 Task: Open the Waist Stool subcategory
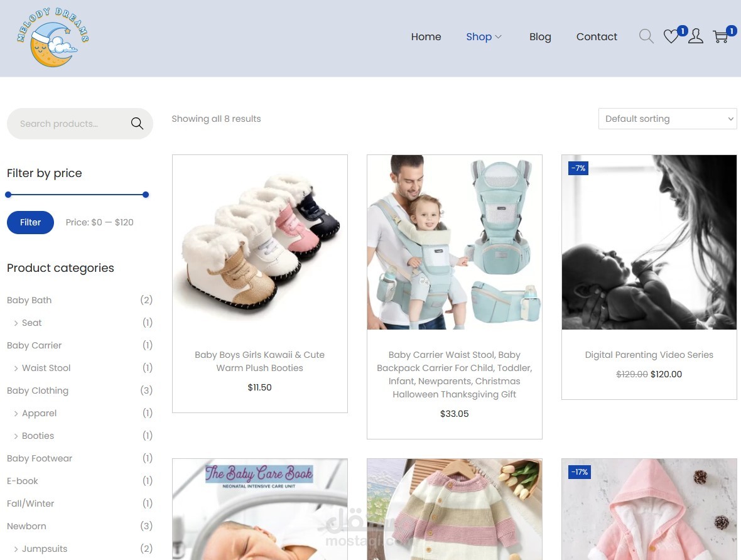click(46, 368)
